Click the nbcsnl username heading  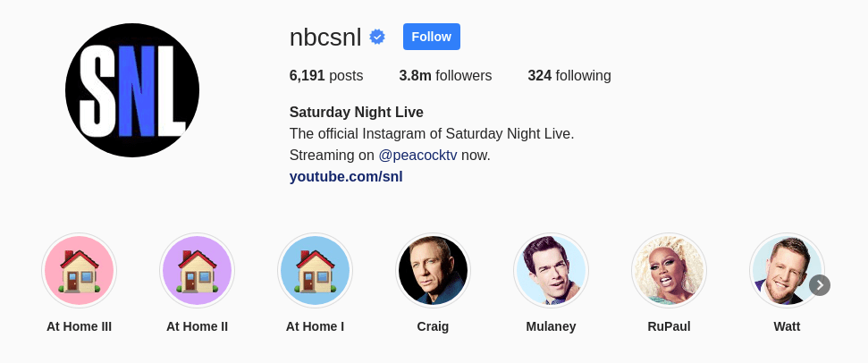pos(325,37)
